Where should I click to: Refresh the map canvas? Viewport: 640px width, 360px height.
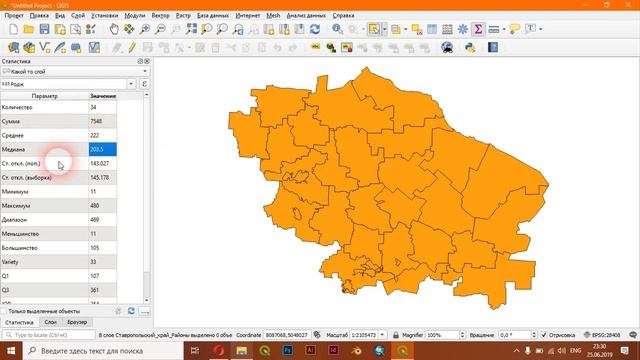tap(315, 29)
